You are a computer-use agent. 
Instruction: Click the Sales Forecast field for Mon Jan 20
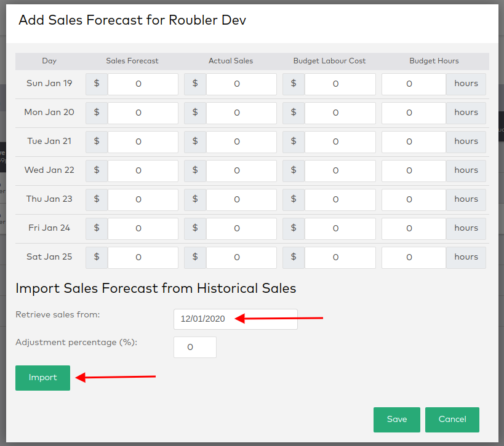pyautogui.click(x=143, y=113)
